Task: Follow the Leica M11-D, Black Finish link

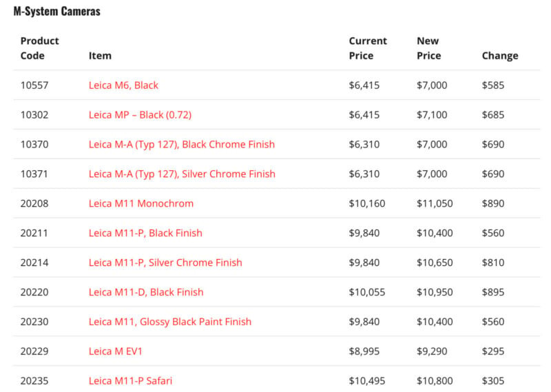Action: click(146, 292)
